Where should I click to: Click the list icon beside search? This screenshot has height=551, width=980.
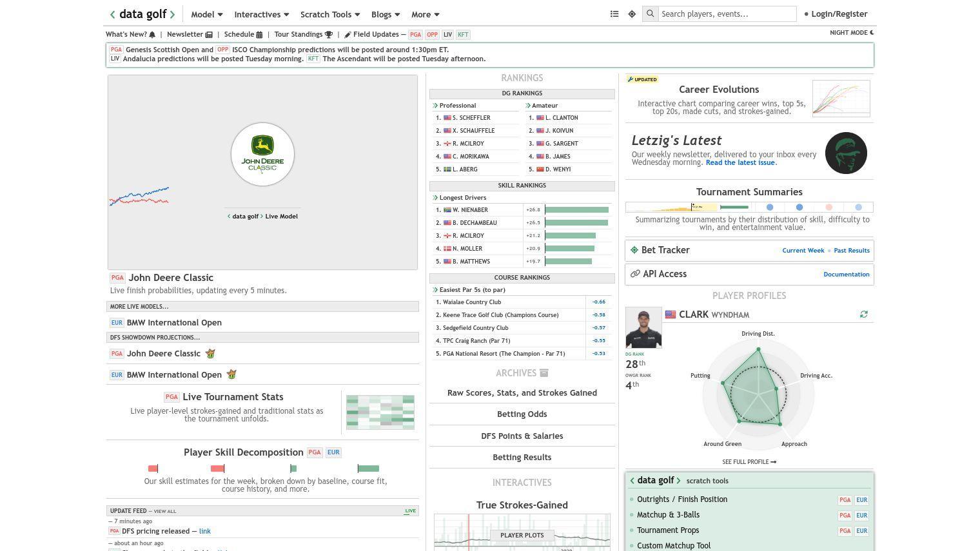tap(614, 14)
